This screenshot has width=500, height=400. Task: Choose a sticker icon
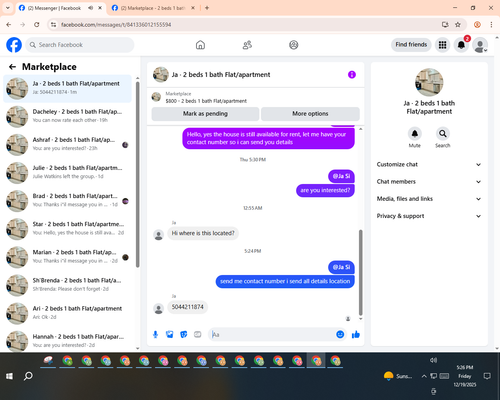click(x=184, y=334)
